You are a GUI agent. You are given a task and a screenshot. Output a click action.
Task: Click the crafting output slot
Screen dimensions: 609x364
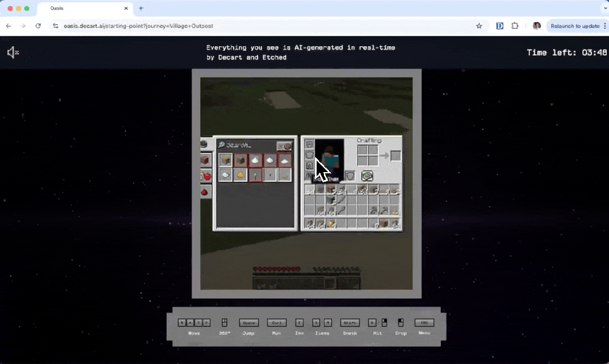pyautogui.click(x=395, y=155)
